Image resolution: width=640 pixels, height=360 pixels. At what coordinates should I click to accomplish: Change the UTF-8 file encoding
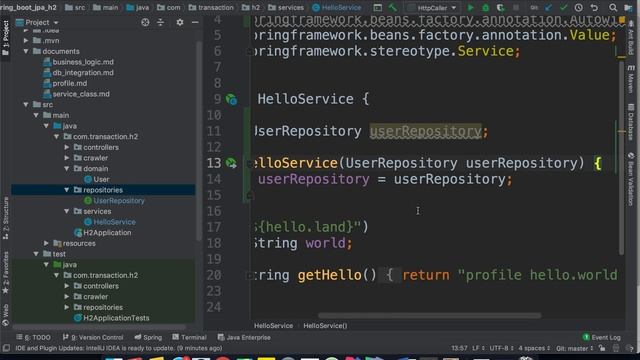coord(501,348)
